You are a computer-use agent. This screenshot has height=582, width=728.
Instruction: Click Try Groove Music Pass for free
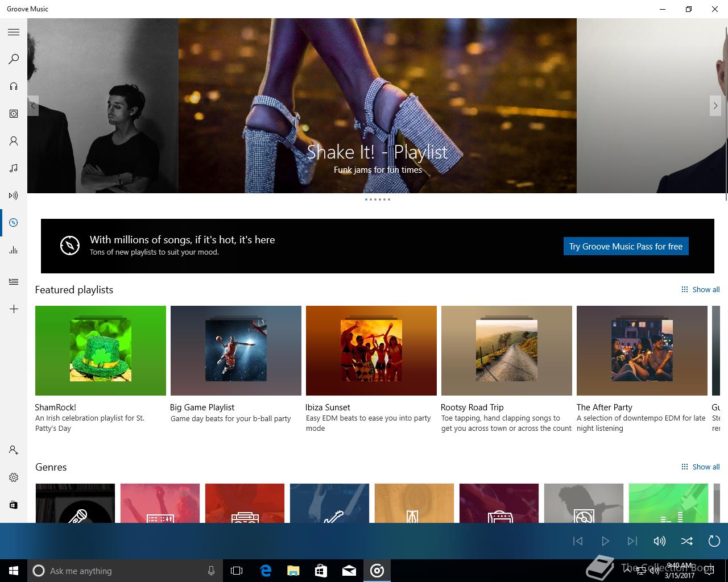tap(626, 246)
